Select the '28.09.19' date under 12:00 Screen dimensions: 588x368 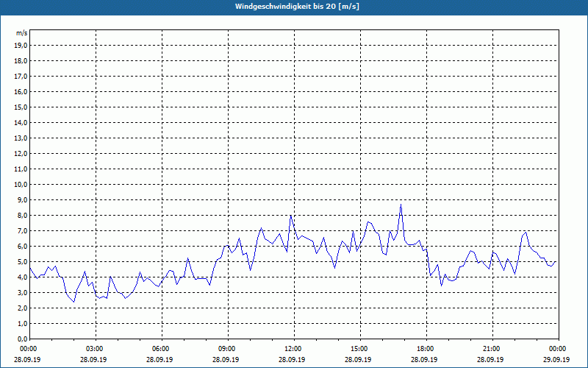[x=292, y=360]
